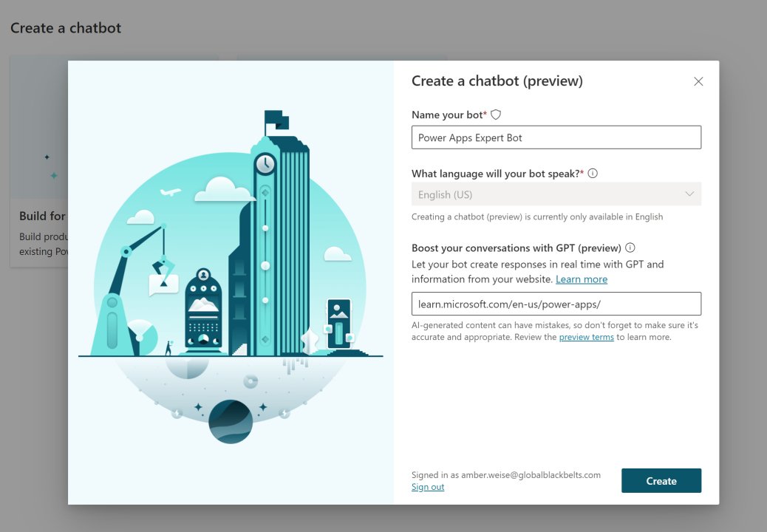Select the grayed "English (US)" combo box
This screenshot has width=767, height=532.
coord(556,194)
